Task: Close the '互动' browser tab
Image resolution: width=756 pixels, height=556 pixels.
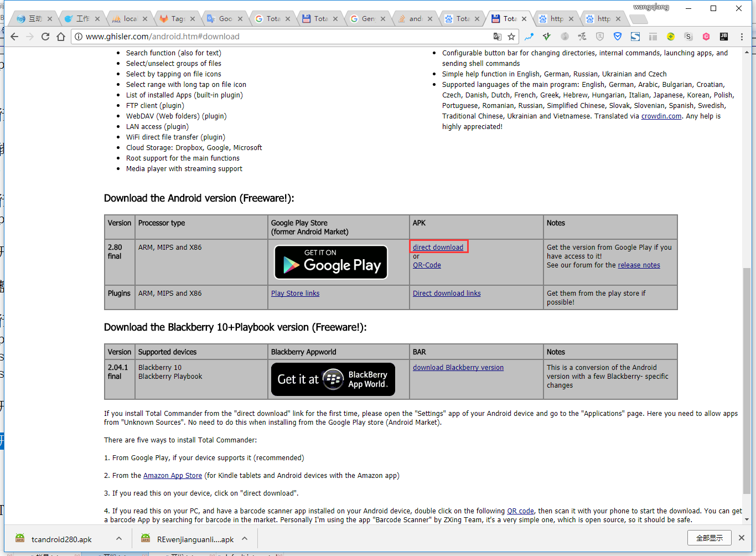Action: [x=50, y=19]
